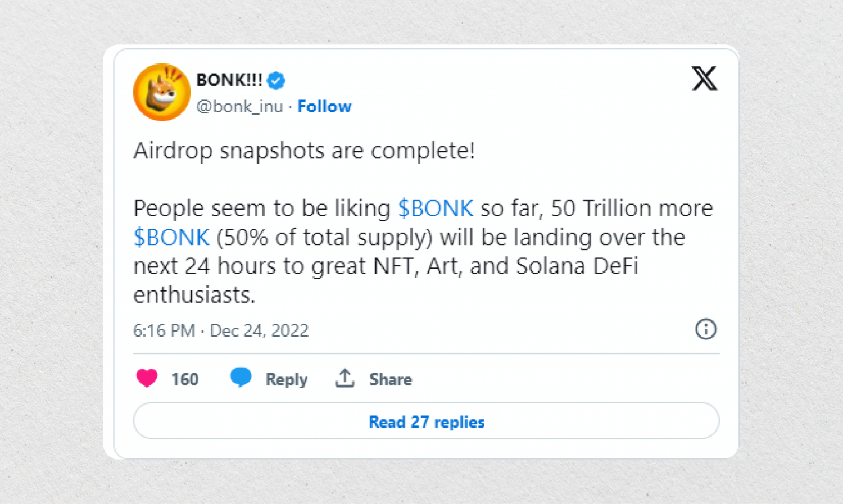Open the X logo in the corner
The height and width of the screenshot is (504, 843).
pos(704,79)
